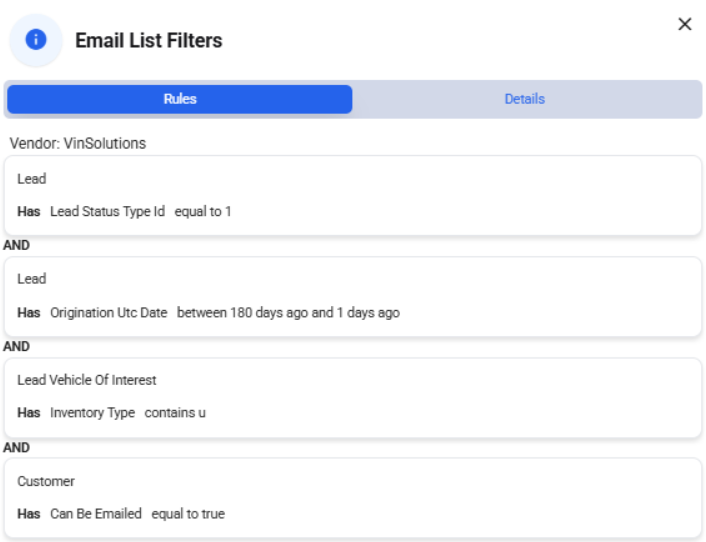The width and height of the screenshot is (706, 542).
Task: Click the Inventory Type field name
Action: 92,413
